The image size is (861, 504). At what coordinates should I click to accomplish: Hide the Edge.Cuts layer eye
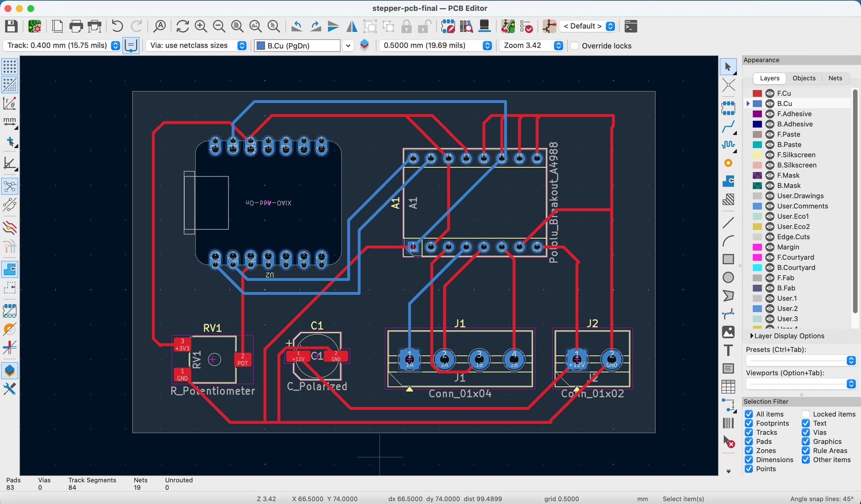pos(770,237)
